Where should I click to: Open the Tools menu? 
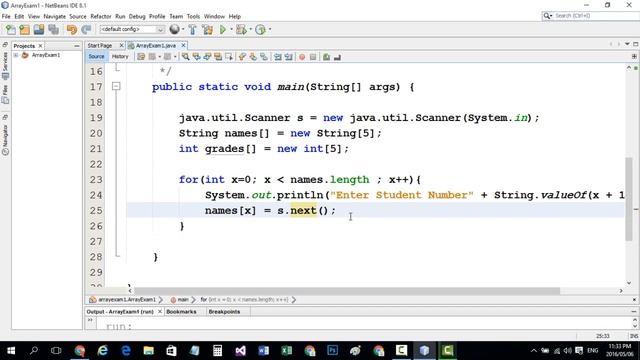point(193,16)
